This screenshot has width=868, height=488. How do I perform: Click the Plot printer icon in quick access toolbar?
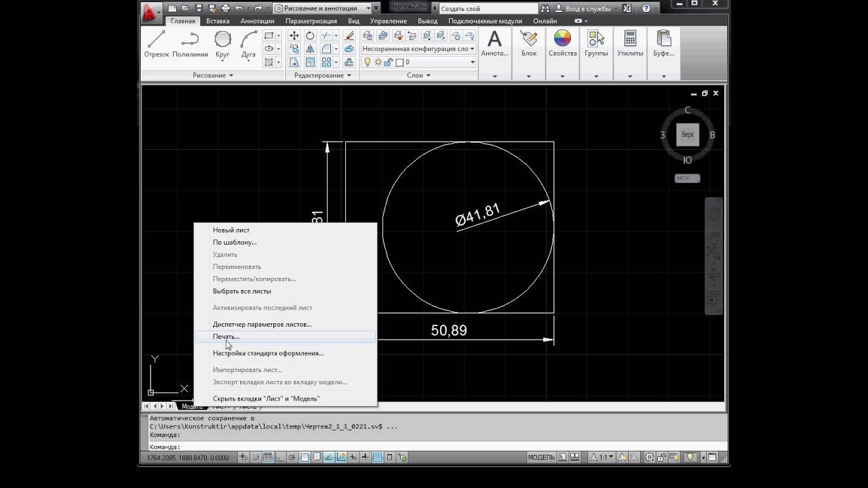click(225, 8)
